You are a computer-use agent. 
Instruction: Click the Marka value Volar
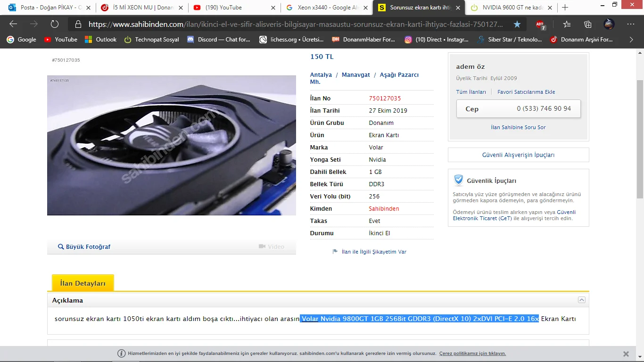click(x=376, y=148)
